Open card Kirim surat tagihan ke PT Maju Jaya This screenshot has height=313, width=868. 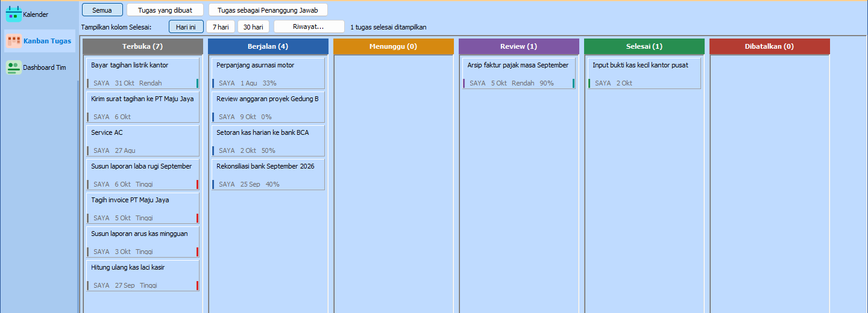click(x=143, y=107)
